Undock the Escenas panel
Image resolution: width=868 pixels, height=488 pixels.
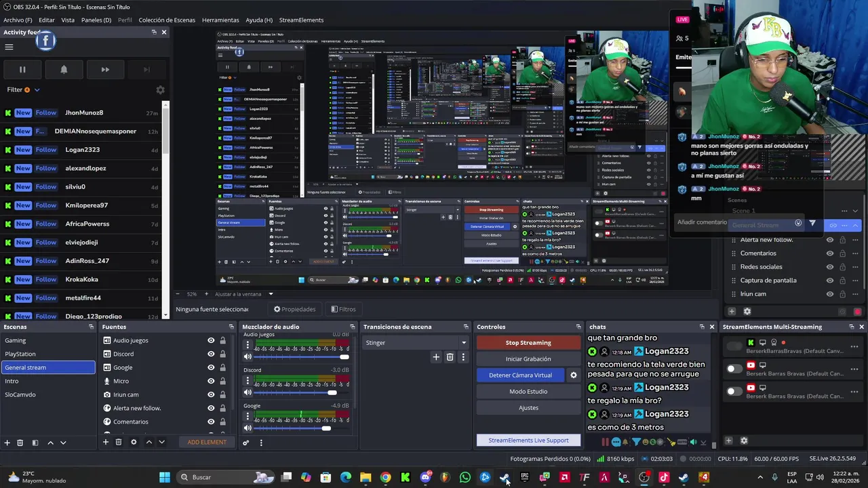91,327
